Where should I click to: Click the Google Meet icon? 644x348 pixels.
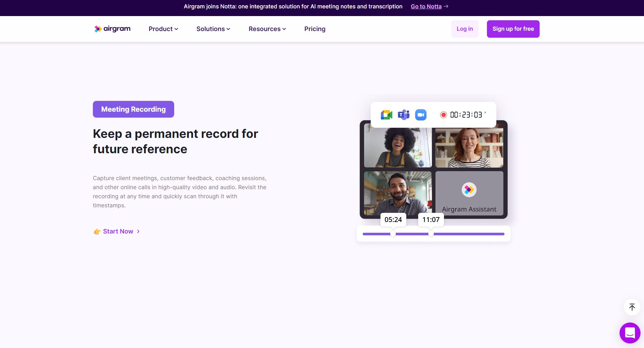point(386,115)
